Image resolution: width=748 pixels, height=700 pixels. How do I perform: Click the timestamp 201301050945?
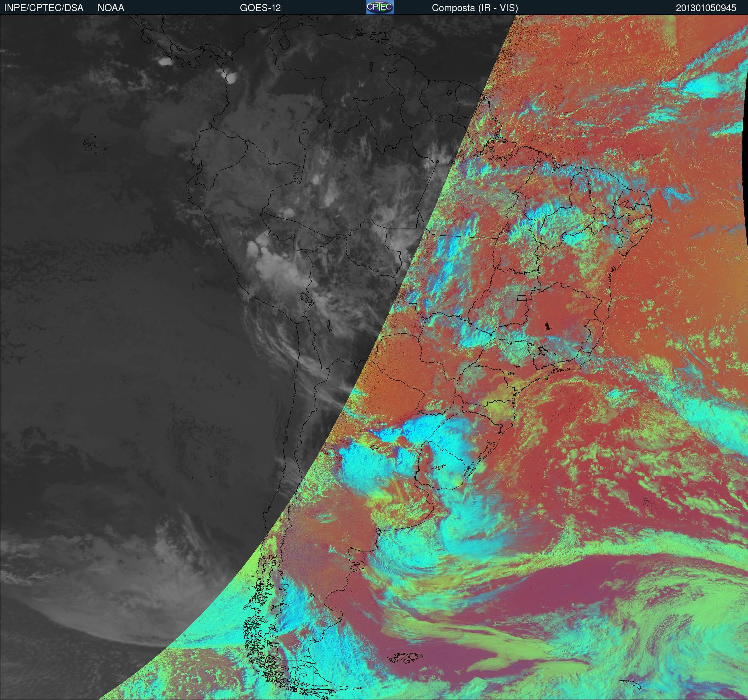pyautogui.click(x=706, y=8)
